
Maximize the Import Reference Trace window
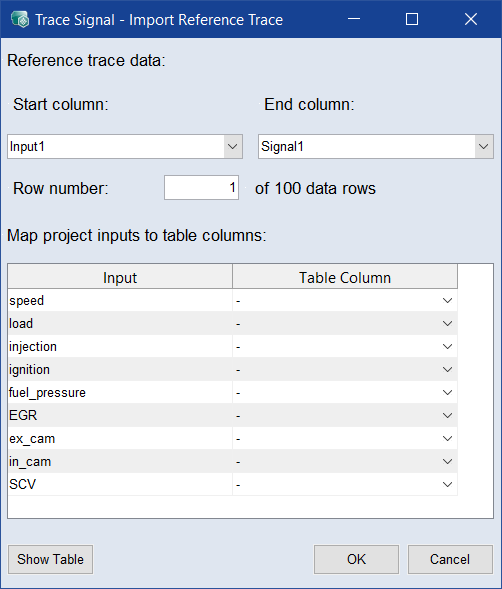point(412,19)
